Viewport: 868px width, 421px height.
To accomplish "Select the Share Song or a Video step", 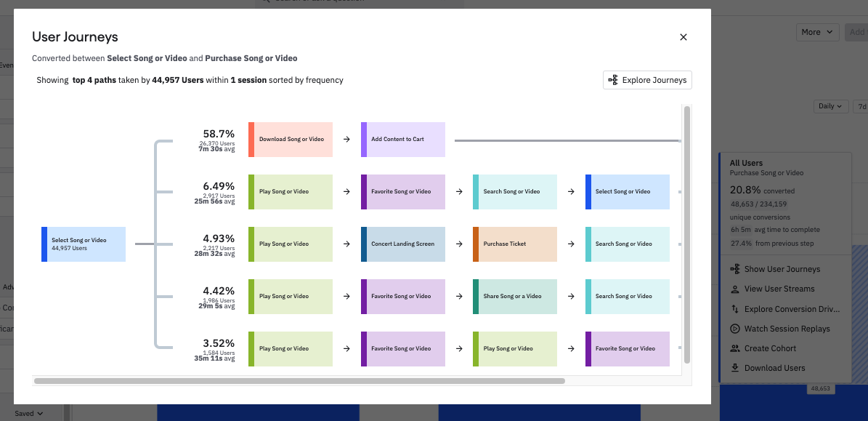I will pyautogui.click(x=515, y=296).
